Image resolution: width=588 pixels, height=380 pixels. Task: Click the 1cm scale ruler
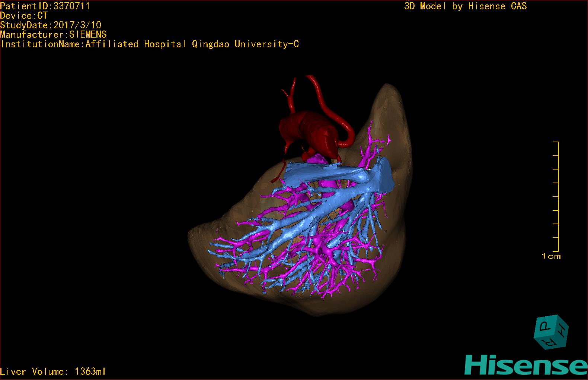click(x=556, y=196)
